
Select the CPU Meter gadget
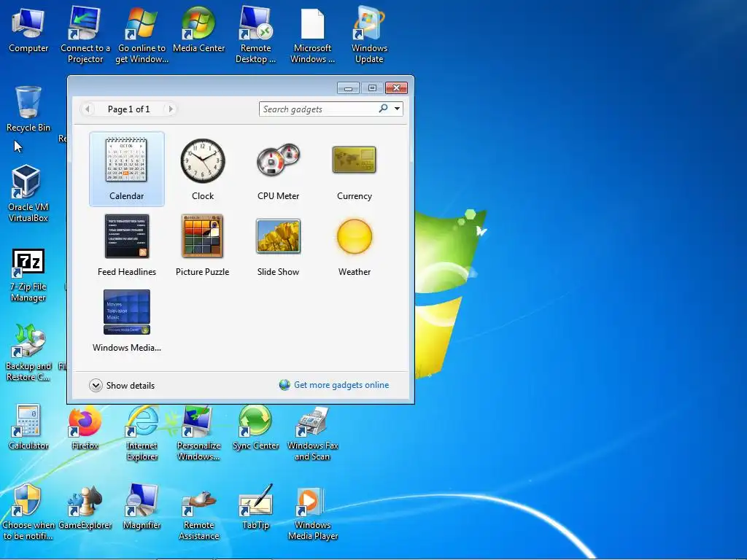(x=278, y=168)
